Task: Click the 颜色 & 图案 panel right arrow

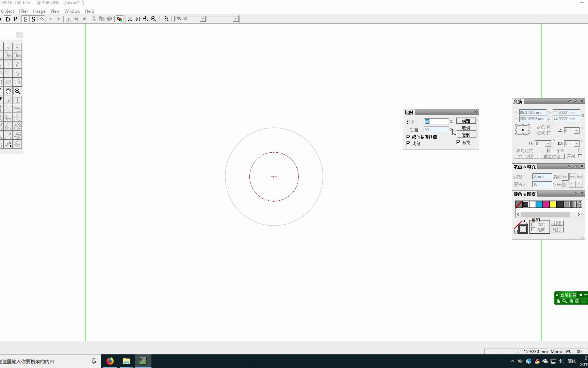Action: [576, 194]
